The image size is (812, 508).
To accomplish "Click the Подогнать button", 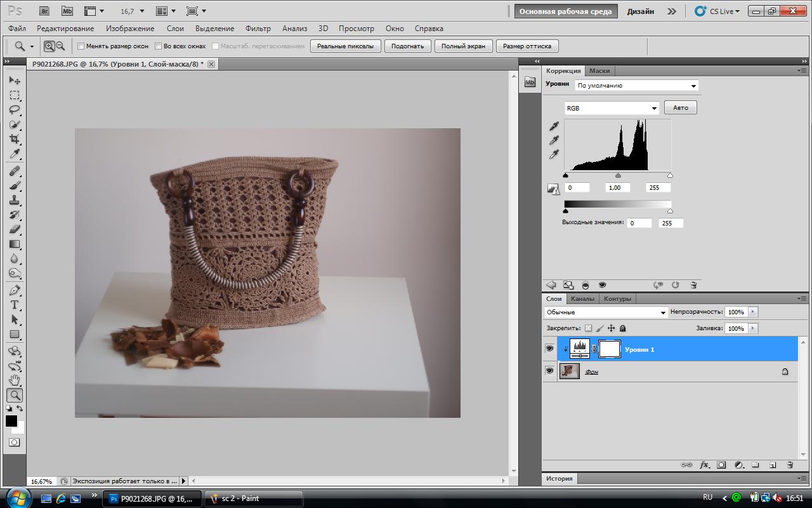I will (x=407, y=46).
